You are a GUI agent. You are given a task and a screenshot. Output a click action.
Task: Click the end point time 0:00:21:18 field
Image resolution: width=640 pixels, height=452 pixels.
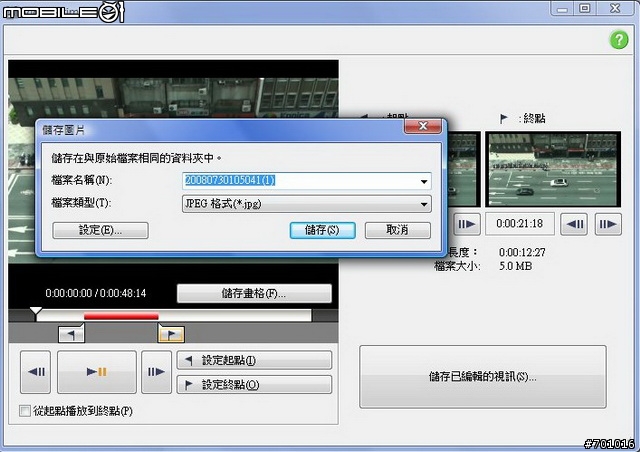coord(520,224)
